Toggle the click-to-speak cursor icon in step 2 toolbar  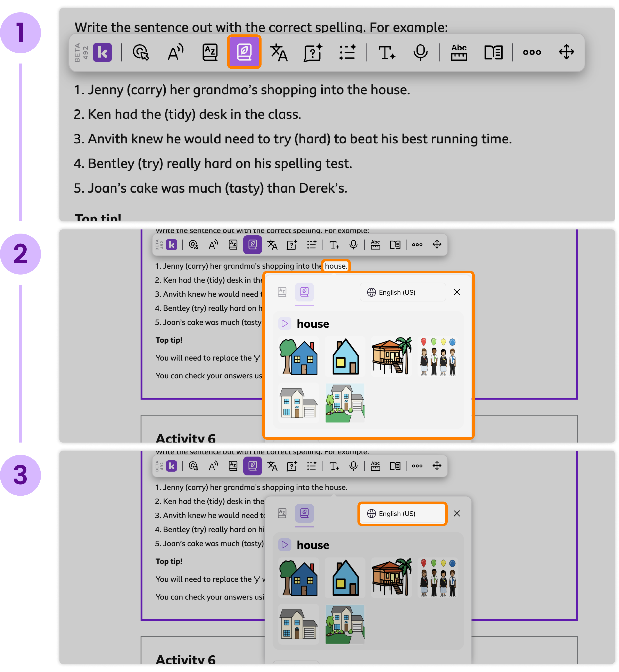[194, 245]
